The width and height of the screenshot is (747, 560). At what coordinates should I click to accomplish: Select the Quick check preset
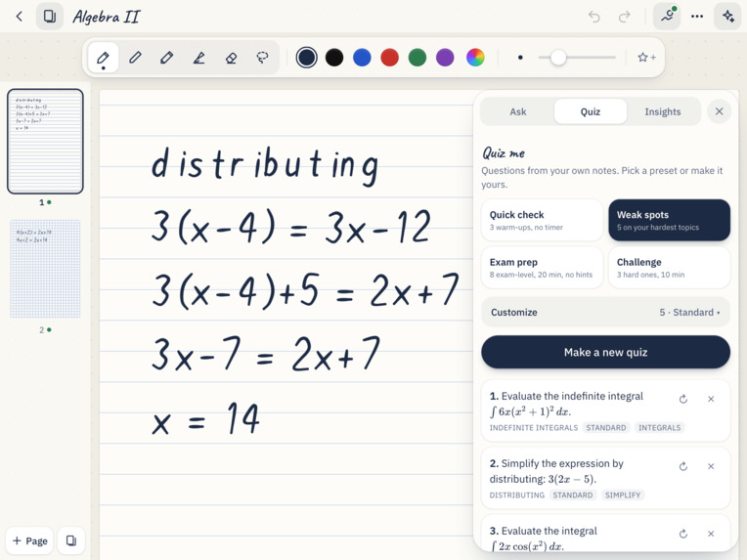[542, 220]
